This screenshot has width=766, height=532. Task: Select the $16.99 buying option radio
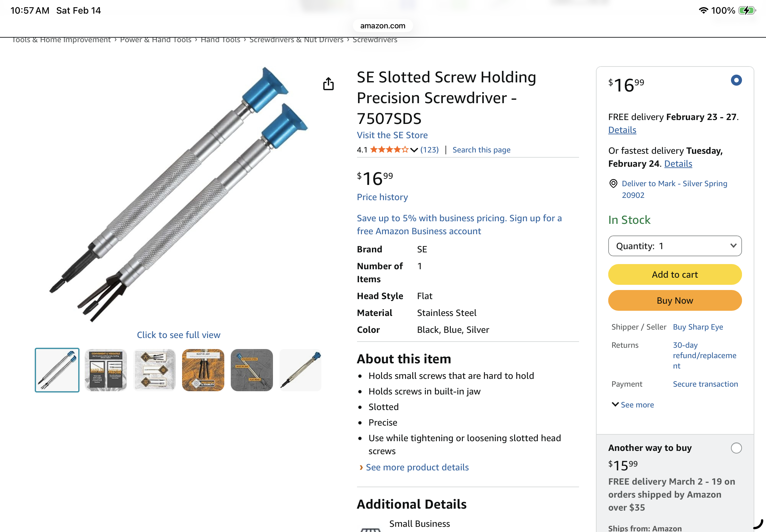(736, 80)
